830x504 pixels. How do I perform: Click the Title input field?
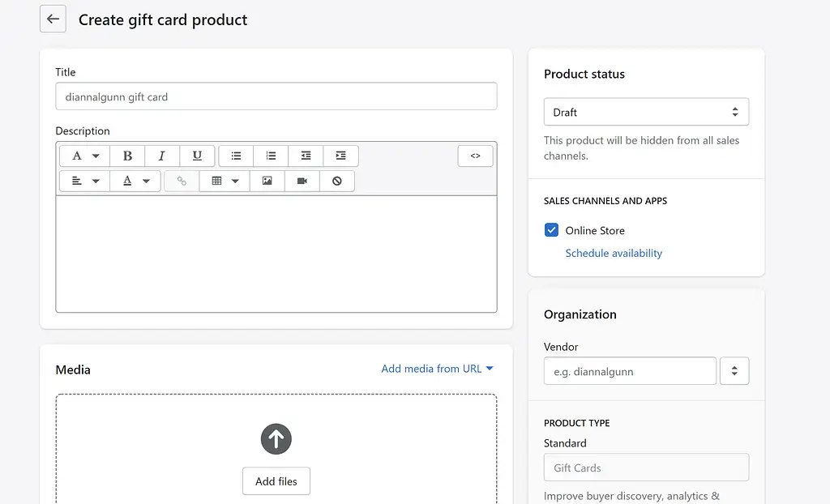(276, 96)
